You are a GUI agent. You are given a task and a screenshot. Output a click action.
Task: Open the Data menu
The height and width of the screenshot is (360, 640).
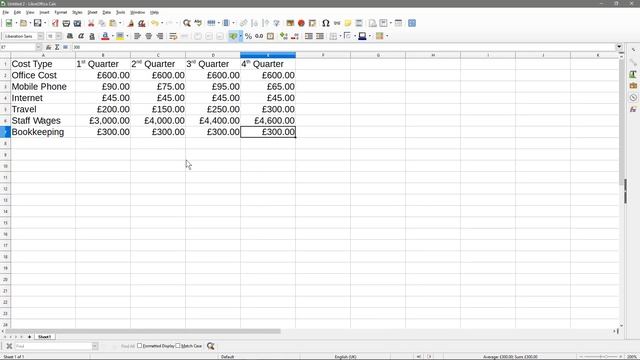pos(107,13)
